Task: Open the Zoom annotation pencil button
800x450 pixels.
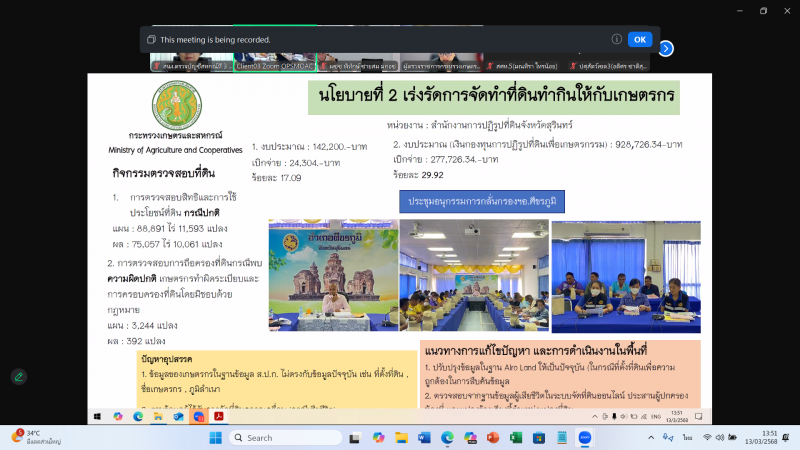Action: pyautogui.click(x=19, y=377)
